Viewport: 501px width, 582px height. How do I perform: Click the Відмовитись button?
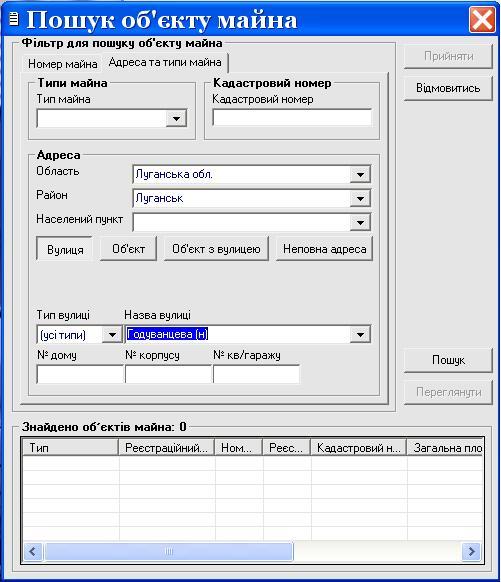[448, 88]
